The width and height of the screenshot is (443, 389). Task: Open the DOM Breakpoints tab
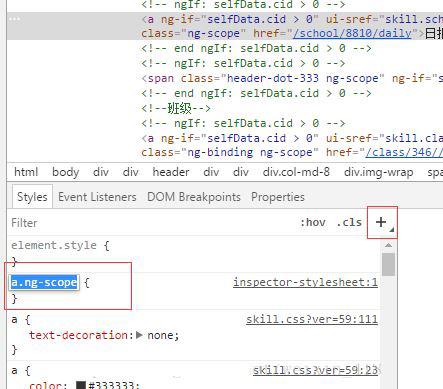coord(194,197)
